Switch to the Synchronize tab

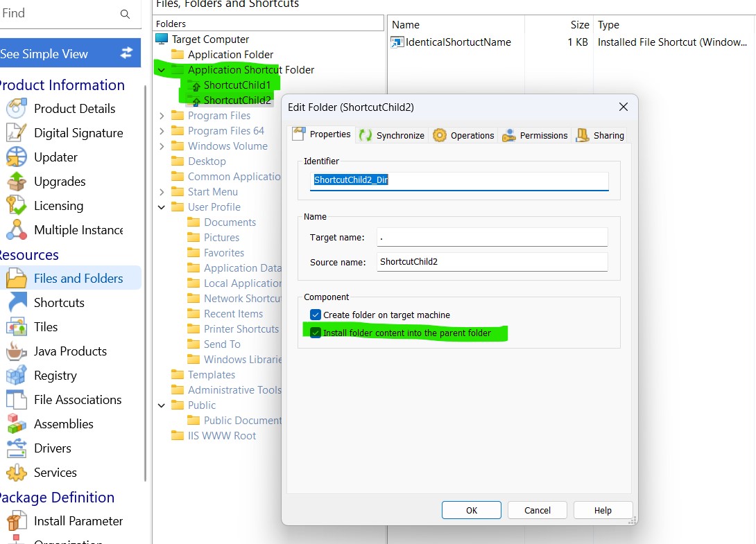point(392,135)
